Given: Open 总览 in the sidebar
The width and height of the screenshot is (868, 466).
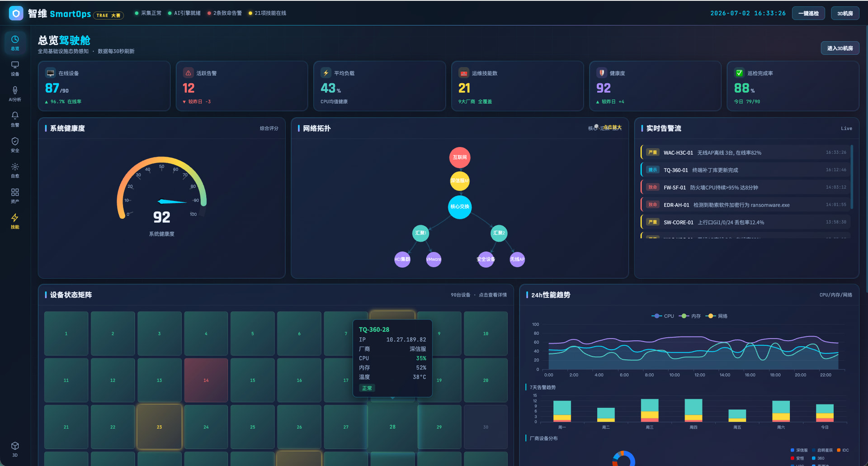Looking at the screenshot, I should tap(15, 43).
